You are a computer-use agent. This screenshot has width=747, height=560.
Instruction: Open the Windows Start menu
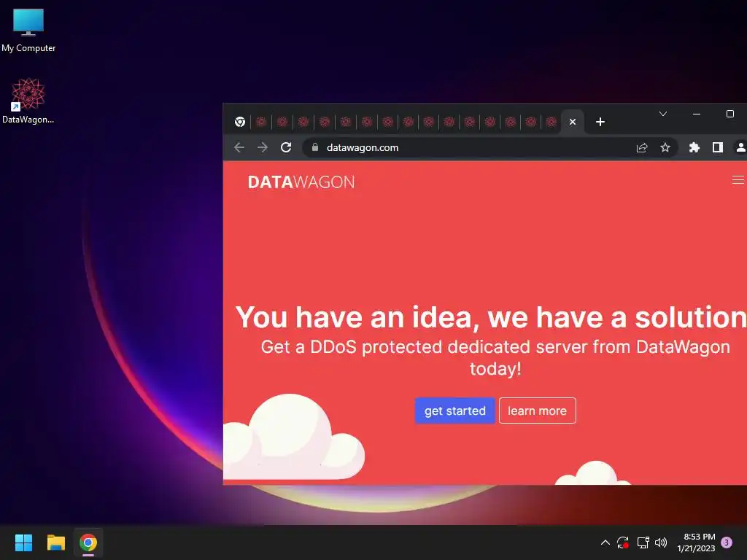click(23, 542)
